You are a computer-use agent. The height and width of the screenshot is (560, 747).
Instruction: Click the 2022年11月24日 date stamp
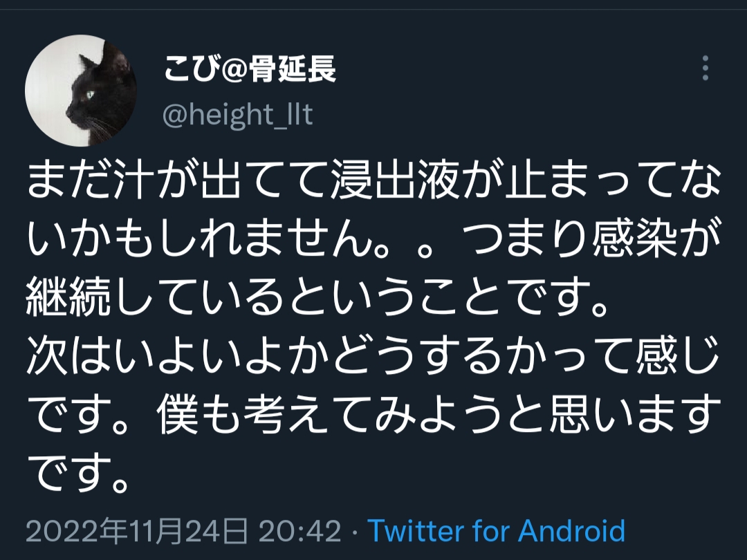click(137, 530)
